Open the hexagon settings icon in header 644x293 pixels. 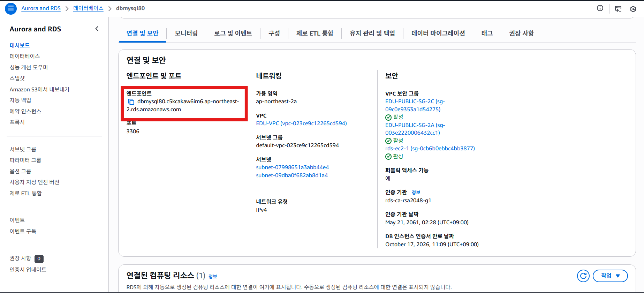coord(633,9)
